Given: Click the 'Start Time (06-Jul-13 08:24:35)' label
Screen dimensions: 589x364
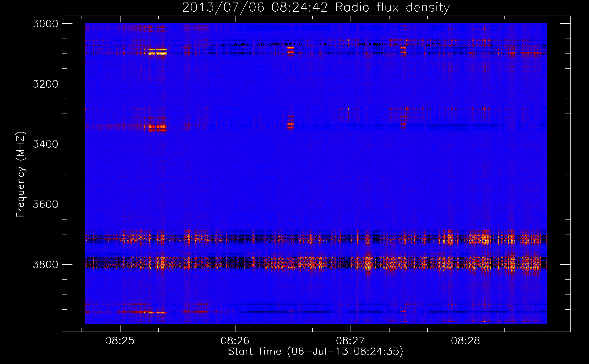Looking at the screenshot, I should click(x=316, y=352).
